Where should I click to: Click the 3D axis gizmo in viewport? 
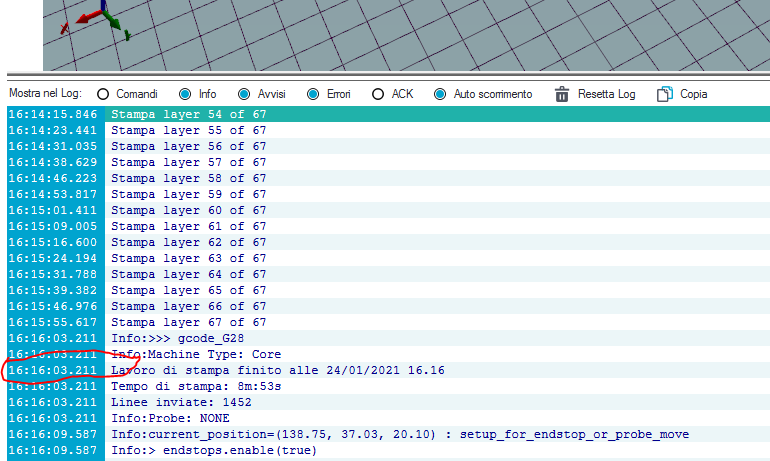(x=96, y=20)
